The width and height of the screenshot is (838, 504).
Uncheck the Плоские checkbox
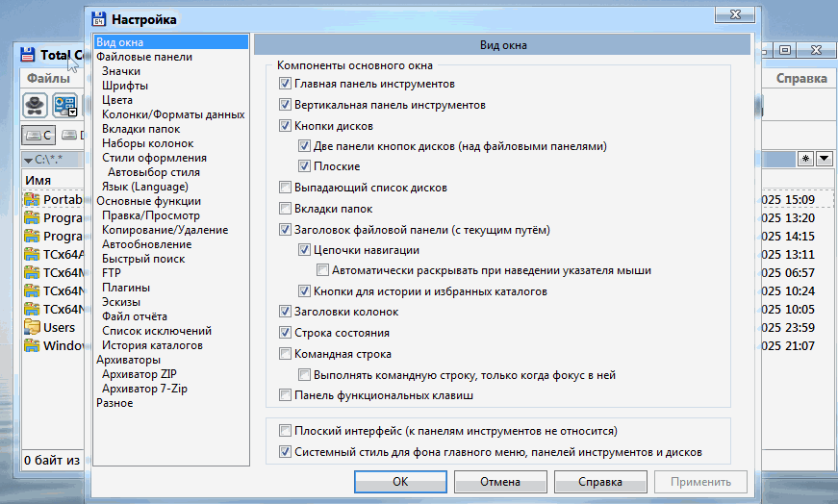(304, 166)
